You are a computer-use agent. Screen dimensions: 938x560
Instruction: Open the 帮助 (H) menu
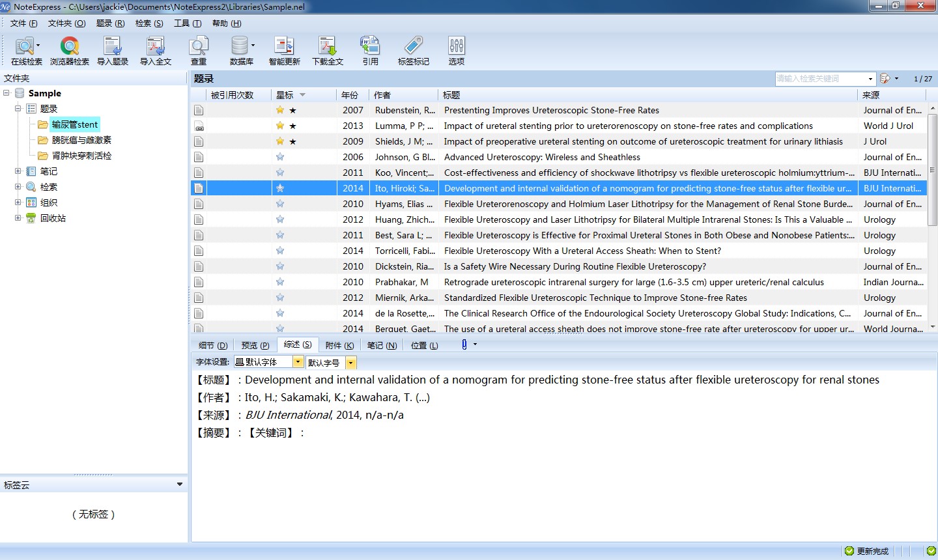227,23
